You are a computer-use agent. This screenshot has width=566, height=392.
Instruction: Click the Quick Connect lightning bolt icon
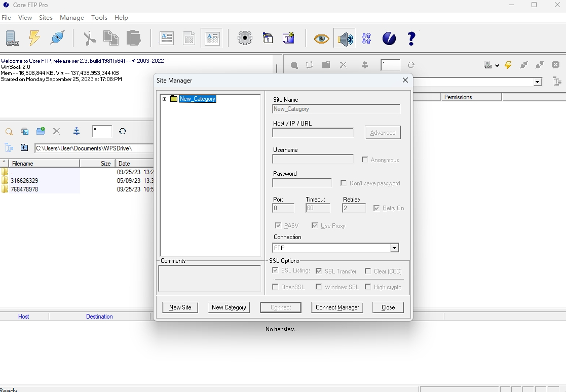(x=34, y=38)
